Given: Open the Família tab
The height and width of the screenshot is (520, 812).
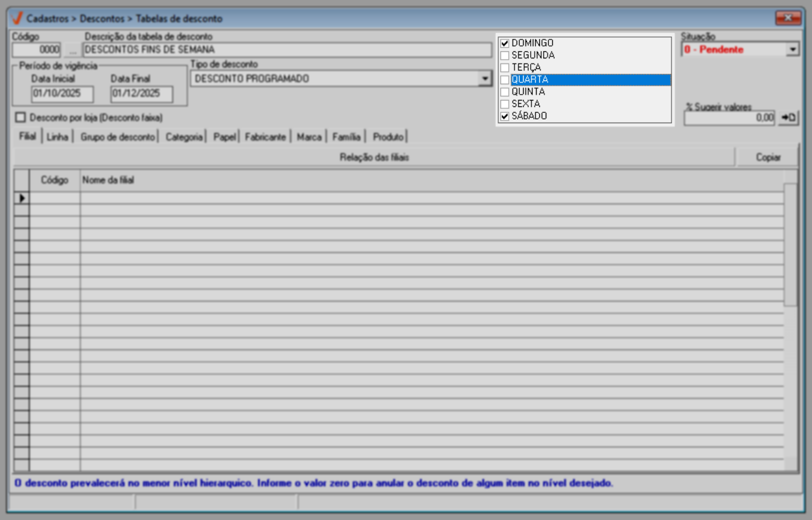Looking at the screenshot, I should [x=347, y=137].
